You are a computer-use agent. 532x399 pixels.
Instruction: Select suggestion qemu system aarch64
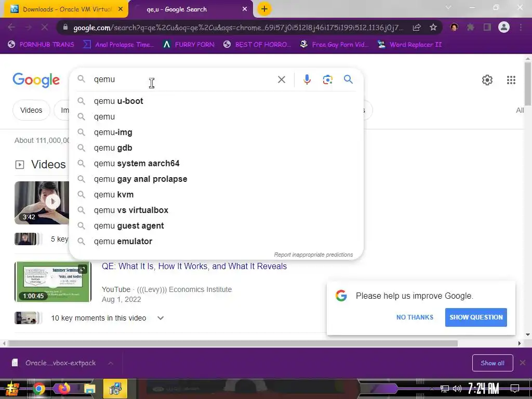pyautogui.click(x=216, y=164)
